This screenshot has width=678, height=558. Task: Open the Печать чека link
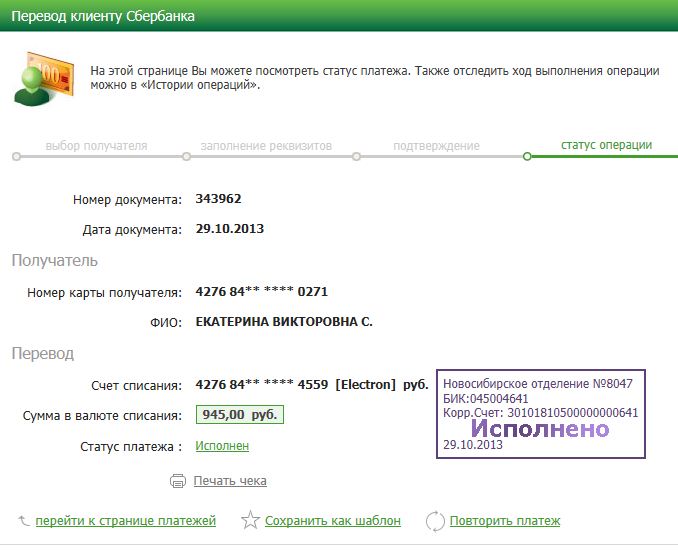coord(230,481)
